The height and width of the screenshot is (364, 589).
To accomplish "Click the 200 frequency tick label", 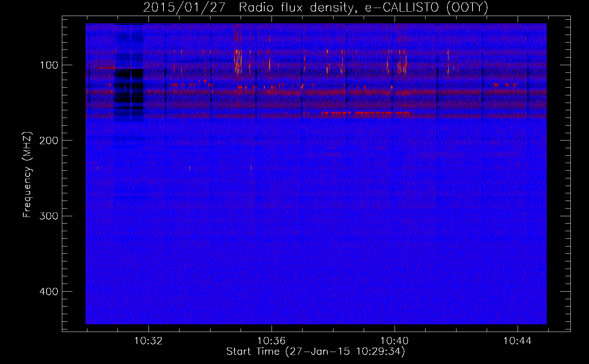I will click(48, 141).
